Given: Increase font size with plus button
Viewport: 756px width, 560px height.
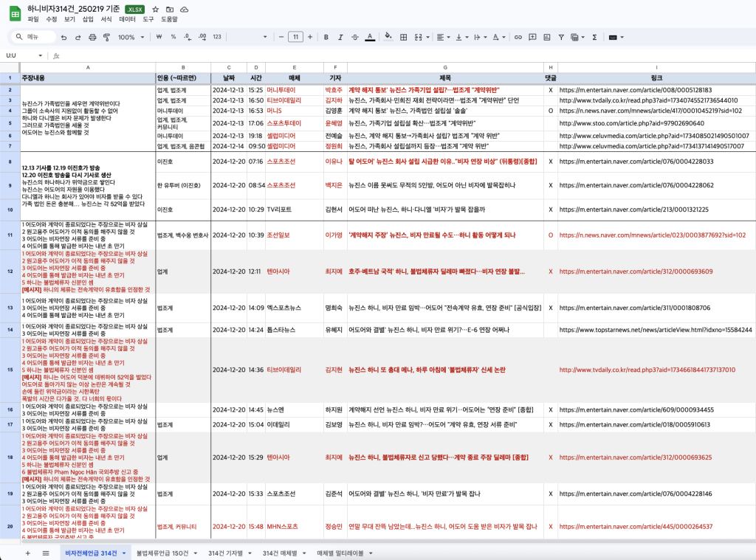Looking at the screenshot, I should click(310, 37).
